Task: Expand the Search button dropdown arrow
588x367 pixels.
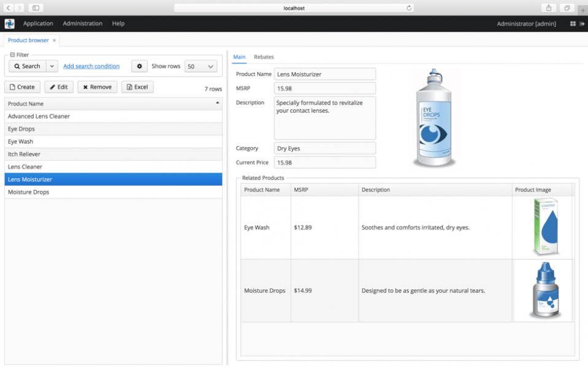Action: [x=52, y=66]
